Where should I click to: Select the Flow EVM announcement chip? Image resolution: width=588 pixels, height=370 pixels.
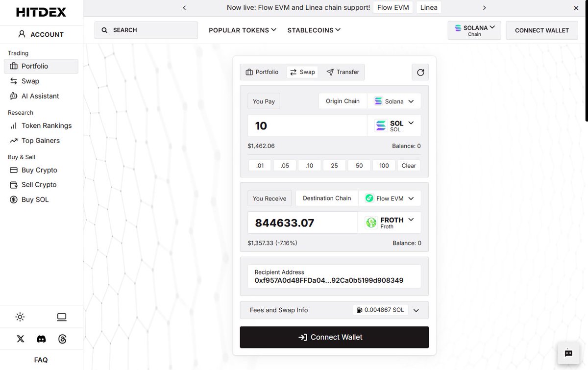click(392, 7)
